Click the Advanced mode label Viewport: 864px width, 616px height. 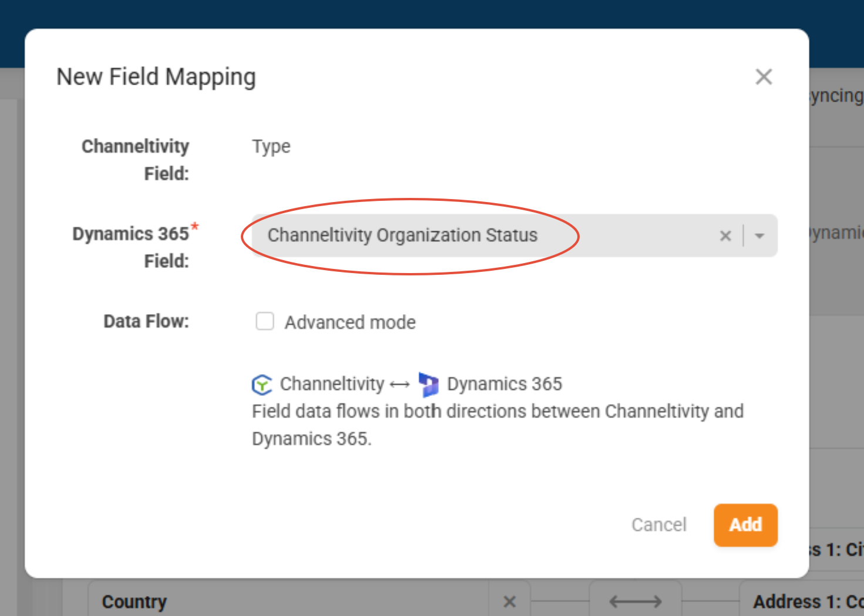(x=350, y=322)
